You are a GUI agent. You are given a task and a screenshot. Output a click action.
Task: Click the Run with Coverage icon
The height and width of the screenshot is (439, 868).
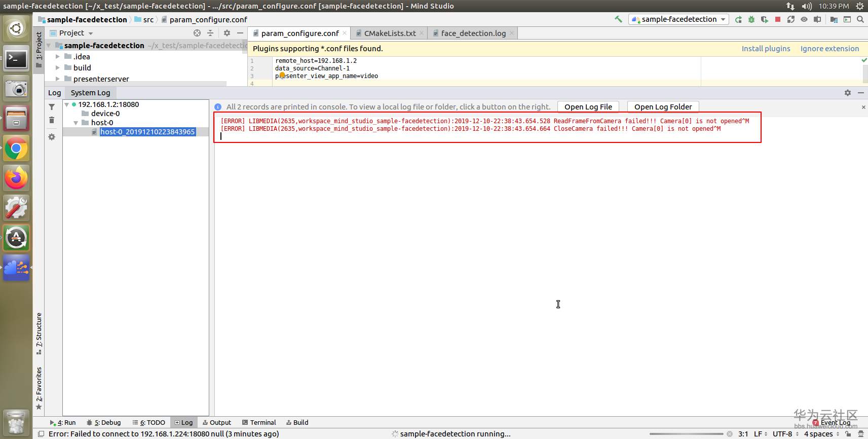765,19
